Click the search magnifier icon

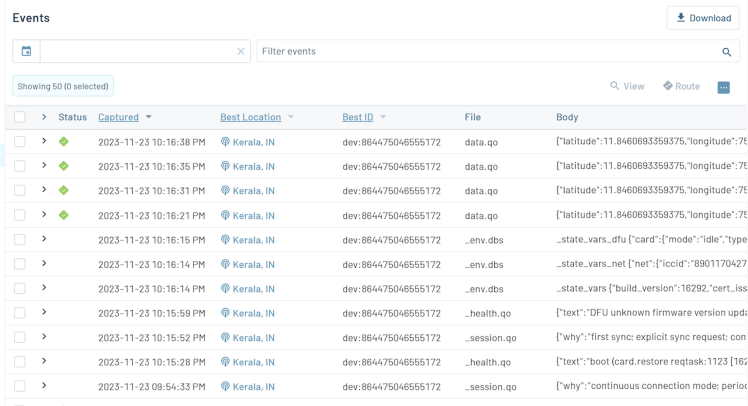pos(727,52)
